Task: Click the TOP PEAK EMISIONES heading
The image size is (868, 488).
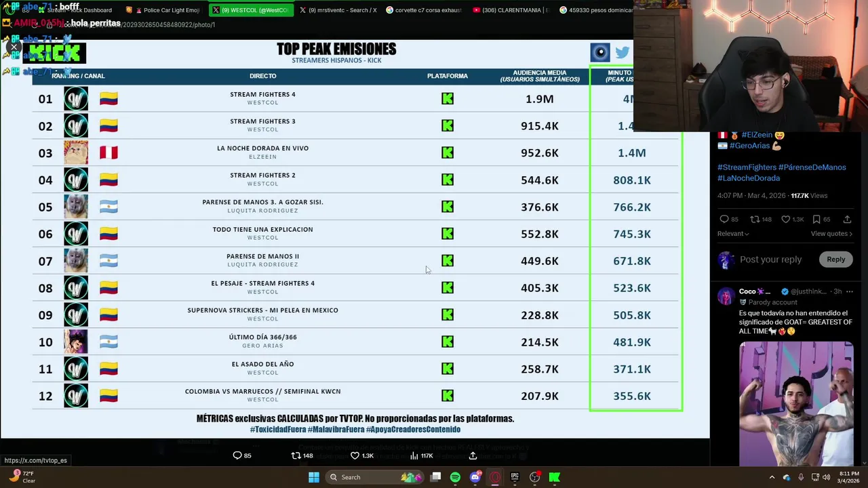Action: click(x=336, y=49)
